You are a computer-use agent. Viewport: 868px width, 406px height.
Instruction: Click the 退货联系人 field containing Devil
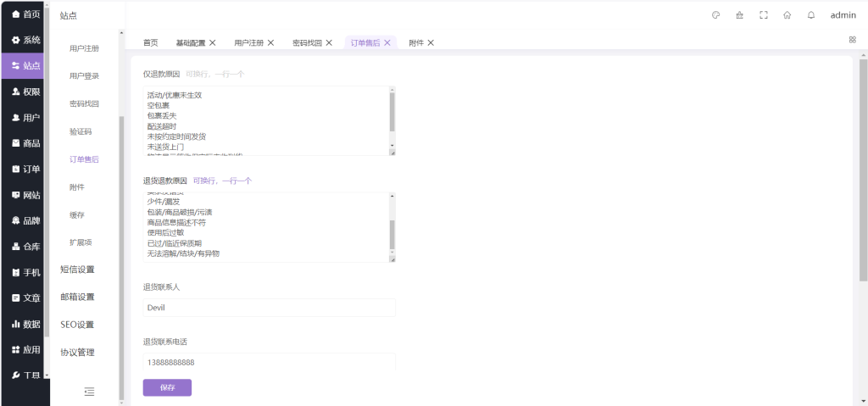click(x=269, y=308)
